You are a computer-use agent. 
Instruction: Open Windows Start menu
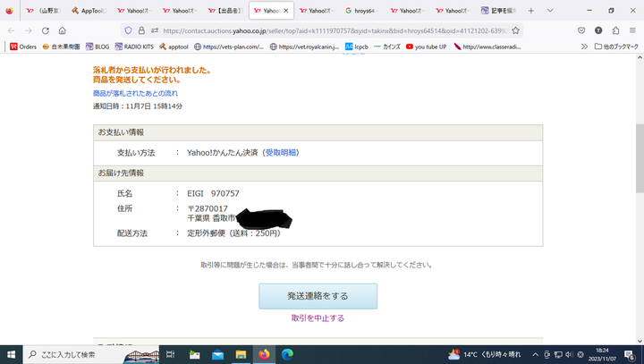tap(10, 354)
